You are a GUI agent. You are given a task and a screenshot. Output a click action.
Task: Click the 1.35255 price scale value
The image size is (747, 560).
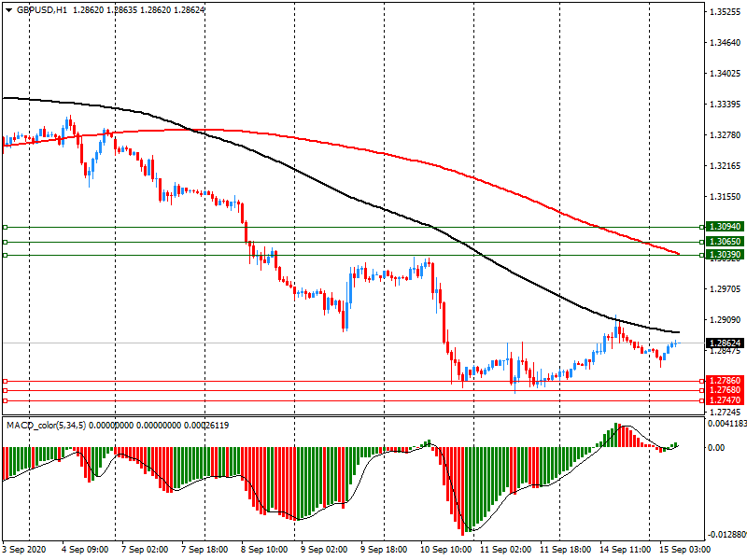coord(726,12)
